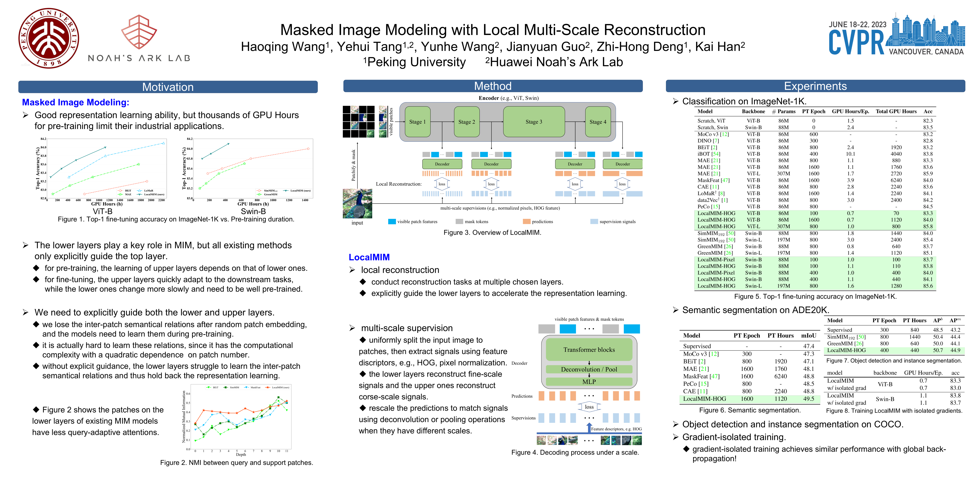The height and width of the screenshot is (490, 980).
Task: Click the blue LocalMIM heading
Action: pos(369,257)
